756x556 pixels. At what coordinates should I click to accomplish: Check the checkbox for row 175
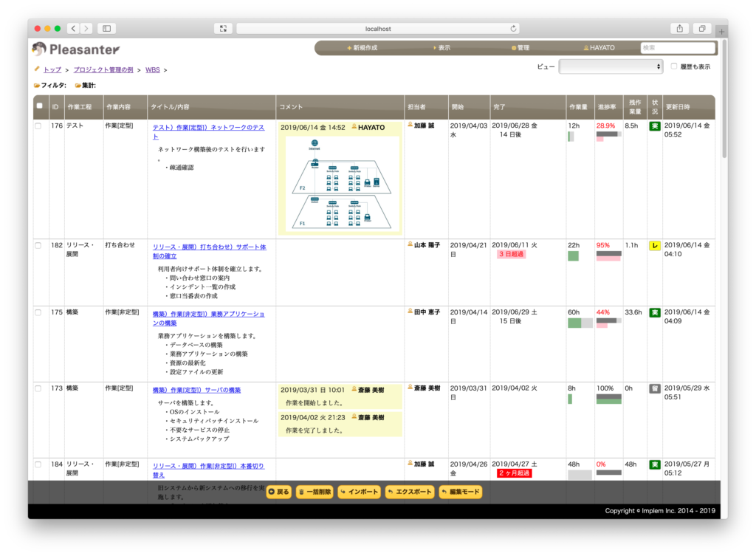pyautogui.click(x=38, y=312)
